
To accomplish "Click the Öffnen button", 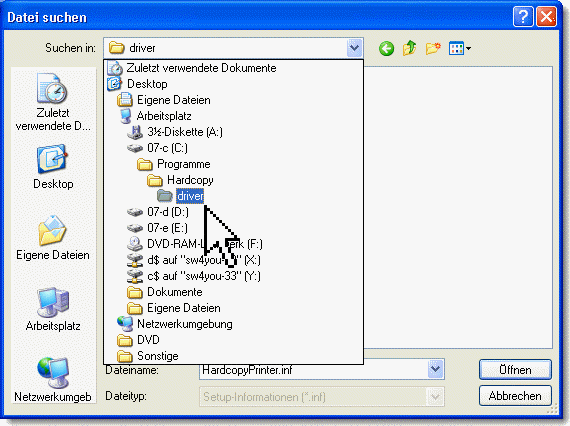I will point(515,370).
